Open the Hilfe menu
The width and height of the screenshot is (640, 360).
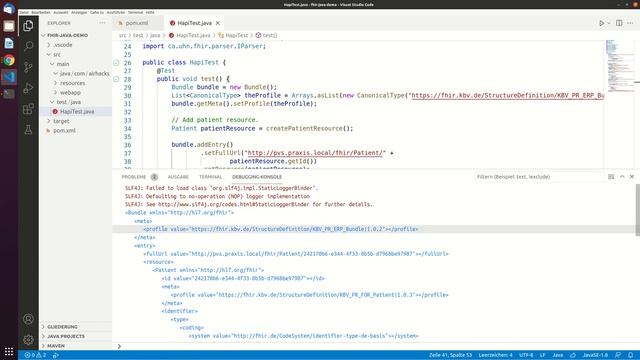(150, 12)
